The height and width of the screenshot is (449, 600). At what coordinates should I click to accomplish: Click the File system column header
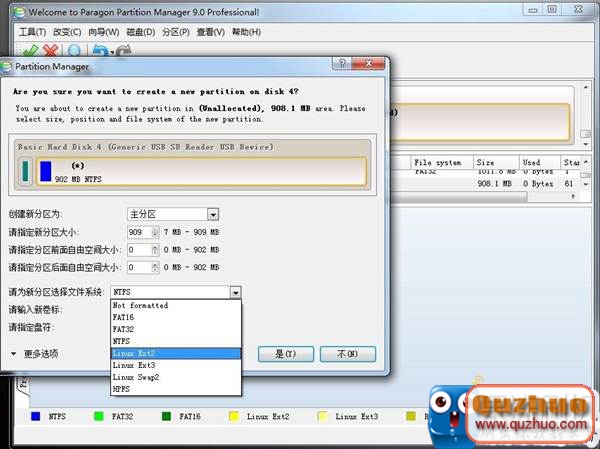point(442,163)
